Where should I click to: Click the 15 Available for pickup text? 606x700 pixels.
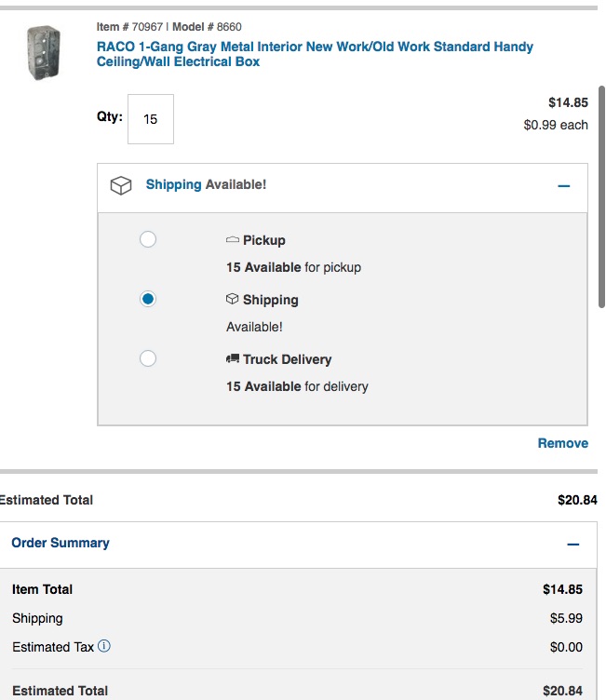click(293, 267)
